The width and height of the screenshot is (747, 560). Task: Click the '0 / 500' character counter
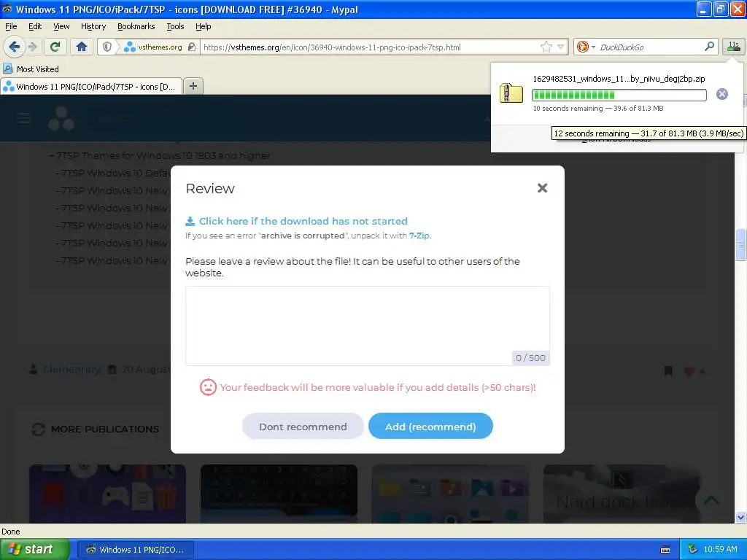(530, 358)
